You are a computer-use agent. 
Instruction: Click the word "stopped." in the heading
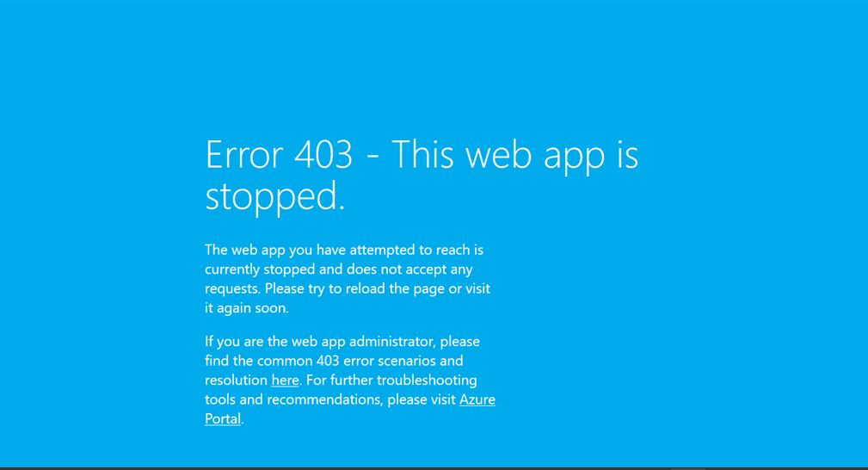pyautogui.click(x=275, y=196)
